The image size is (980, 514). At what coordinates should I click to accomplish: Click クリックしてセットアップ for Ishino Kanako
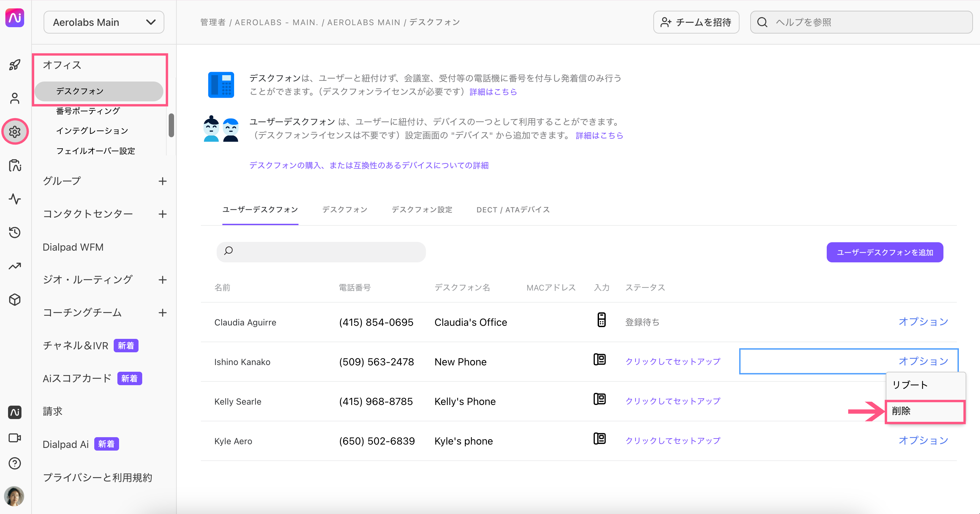pyautogui.click(x=672, y=361)
